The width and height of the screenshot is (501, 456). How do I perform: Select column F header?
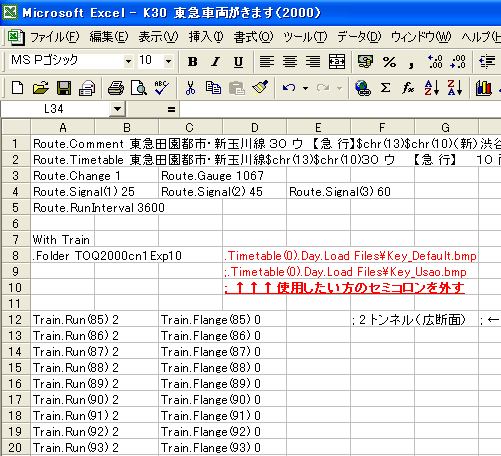click(382, 128)
